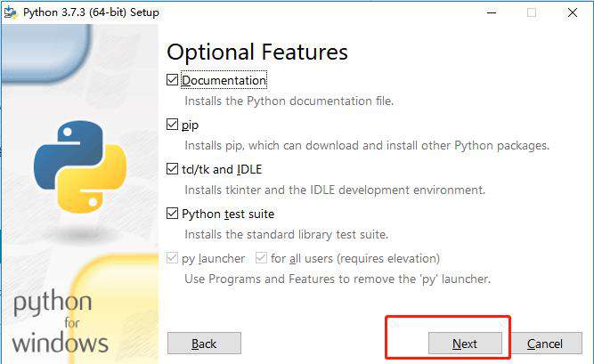This screenshot has height=364, width=594.
Task: Close the Python Setup window
Action: (x=573, y=12)
